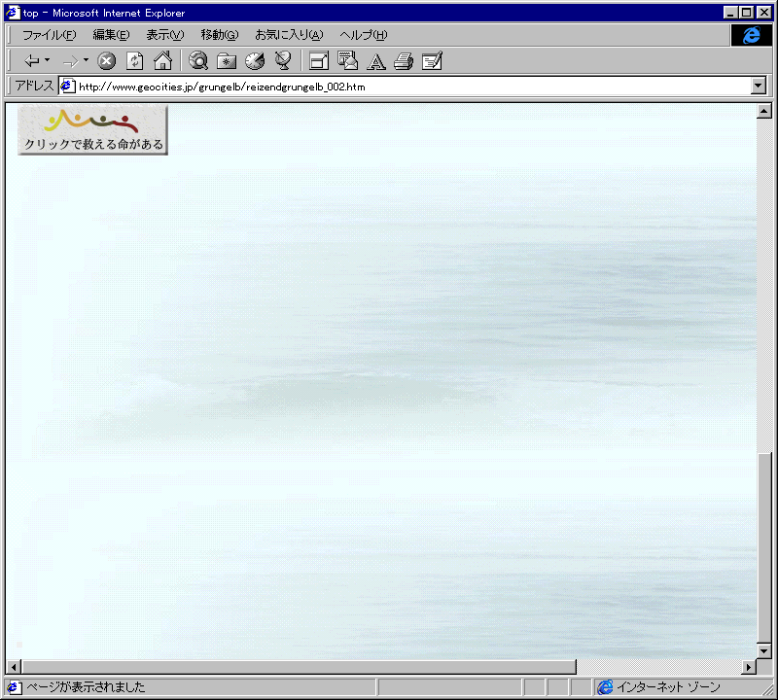Viewport: 778px width, 700px height.
Task: Open the Forward history dropdown arrow
Action: [86, 60]
